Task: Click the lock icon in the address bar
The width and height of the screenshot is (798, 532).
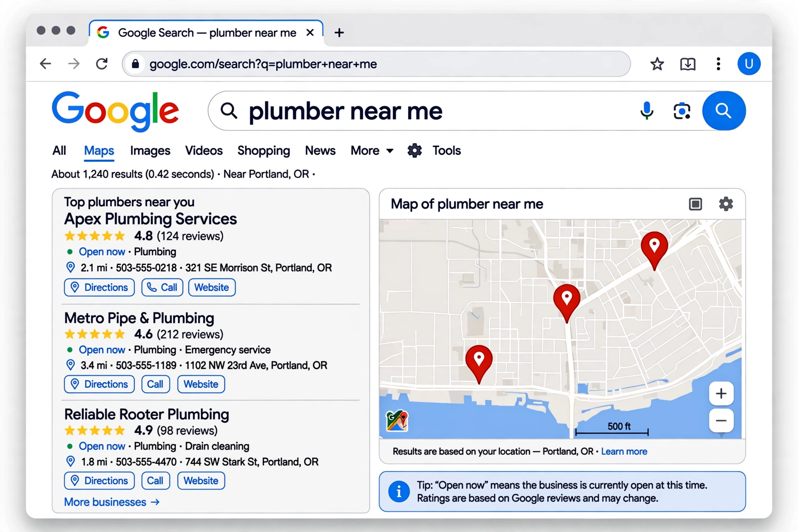Action: pyautogui.click(x=135, y=64)
